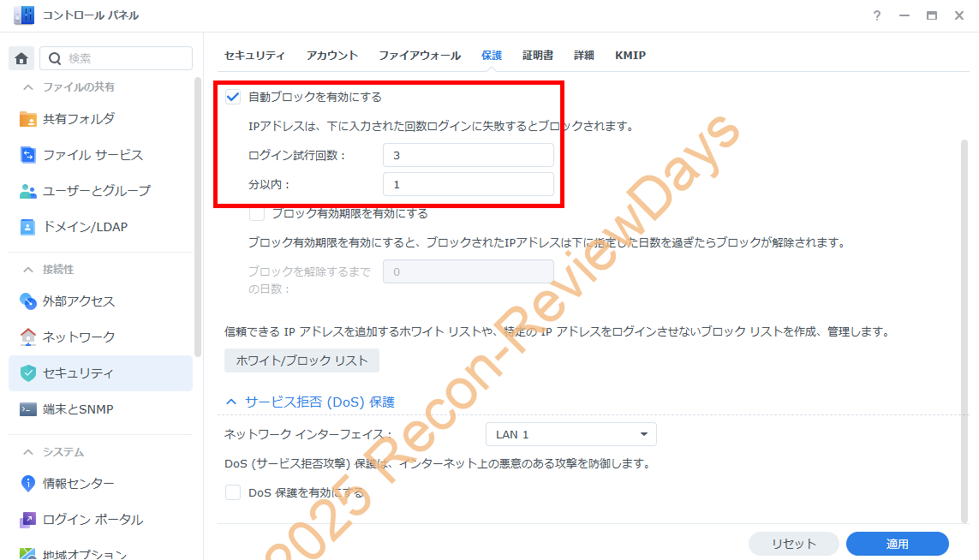979x560 pixels.
Task: Click the ログイン試行回数 input field
Action: click(468, 155)
